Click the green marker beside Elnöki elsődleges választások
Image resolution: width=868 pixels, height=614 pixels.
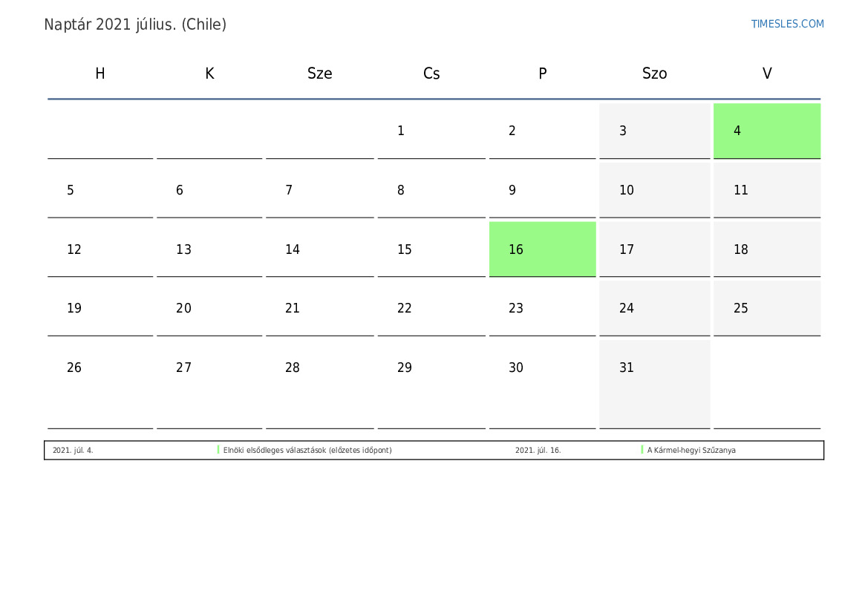click(218, 450)
